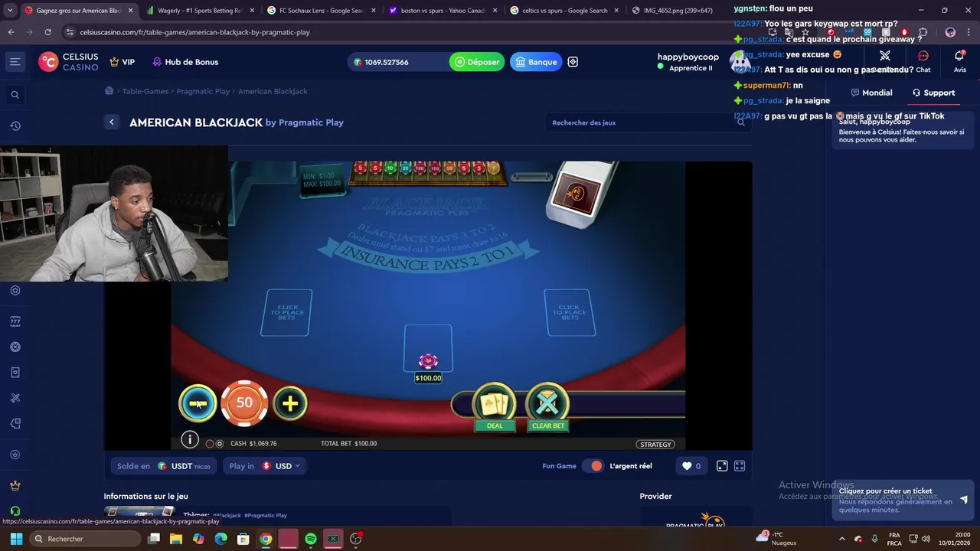Click the browser address bar URL
The width and height of the screenshot is (980, 551).
coord(194,32)
